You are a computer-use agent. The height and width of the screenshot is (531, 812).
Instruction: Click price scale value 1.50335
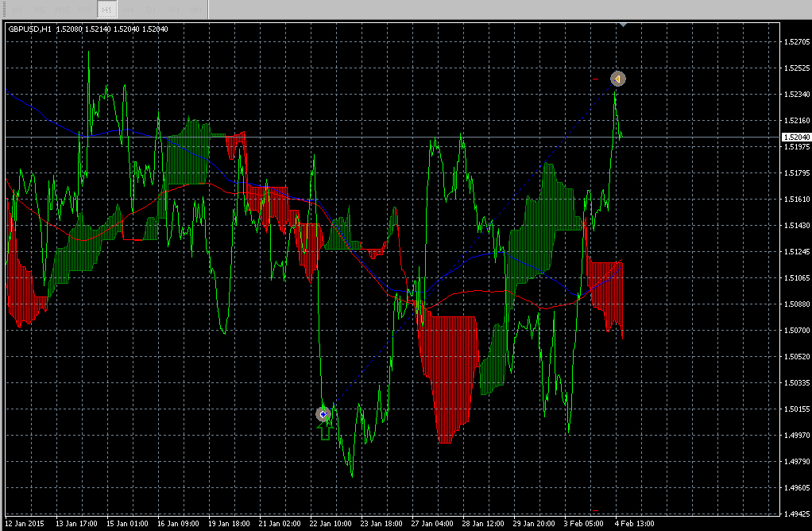click(x=796, y=383)
